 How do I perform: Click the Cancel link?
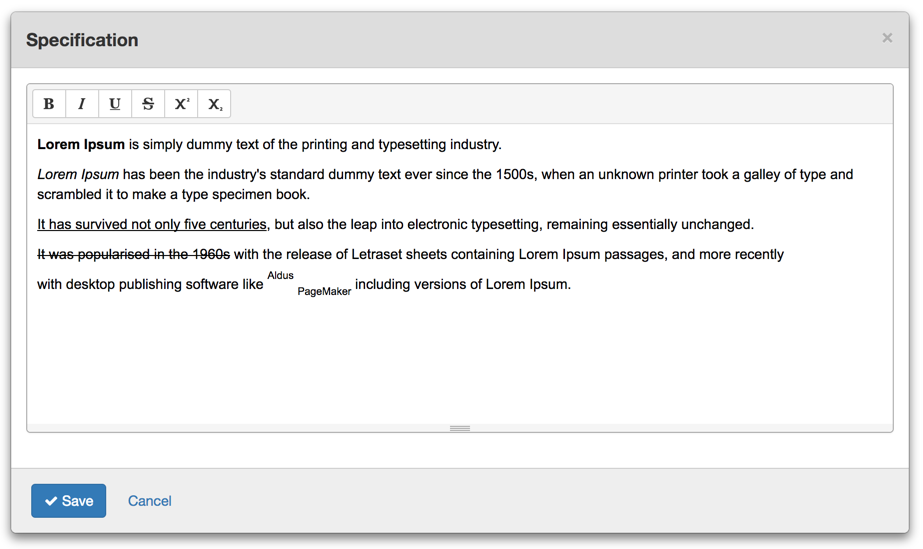pyautogui.click(x=150, y=501)
